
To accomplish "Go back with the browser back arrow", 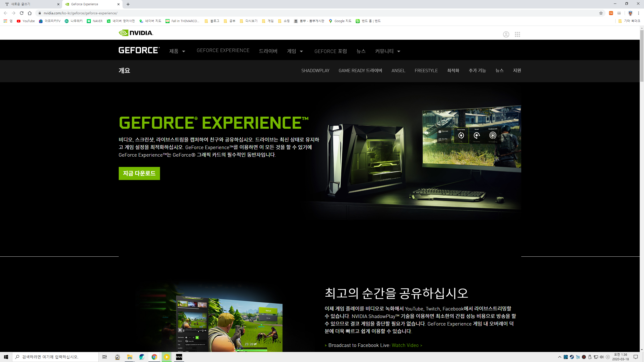I will pos(6,13).
